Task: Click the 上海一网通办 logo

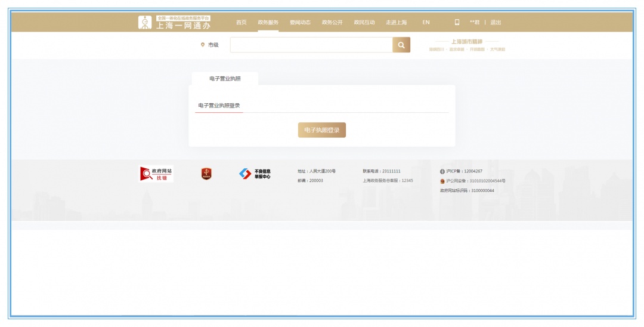Action: coord(175,22)
